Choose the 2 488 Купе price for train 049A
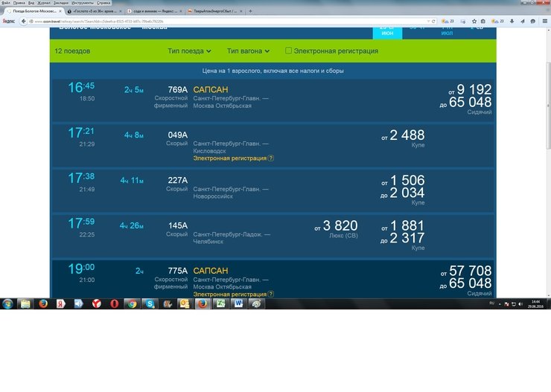Screen dimensions: 551x392 406,135
